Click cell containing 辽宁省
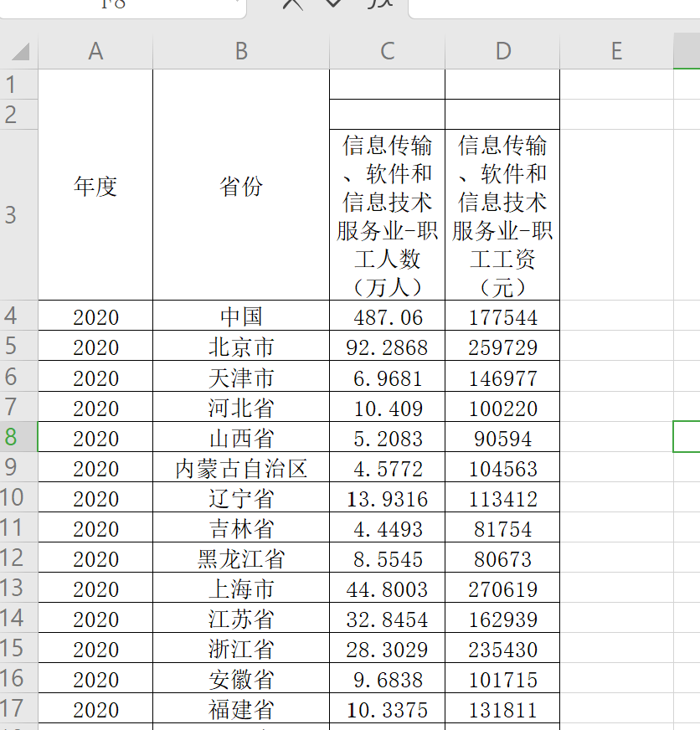 (x=241, y=497)
